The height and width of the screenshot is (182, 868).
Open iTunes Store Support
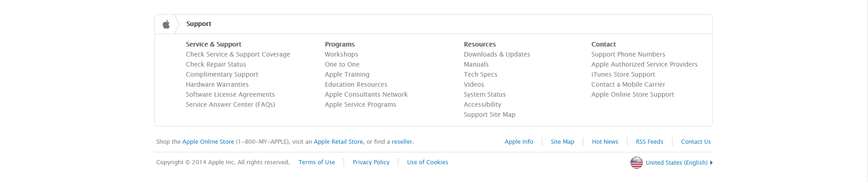[x=623, y=74]
